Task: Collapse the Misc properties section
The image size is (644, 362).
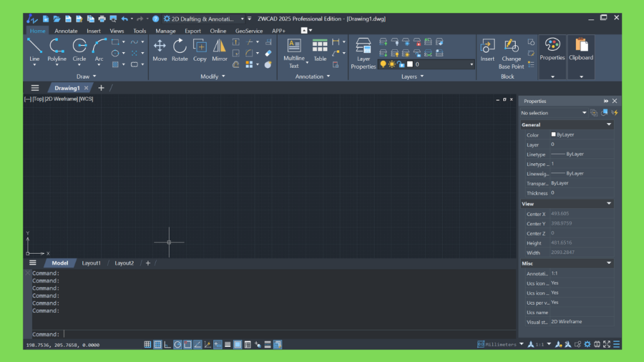Action: tap(609, 263)
